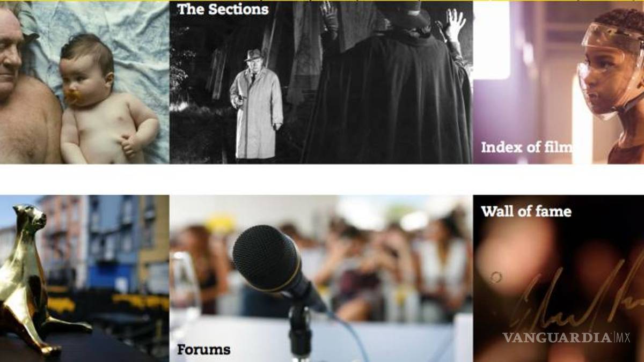Click the raised white-gloved hand

pos(455,25)
